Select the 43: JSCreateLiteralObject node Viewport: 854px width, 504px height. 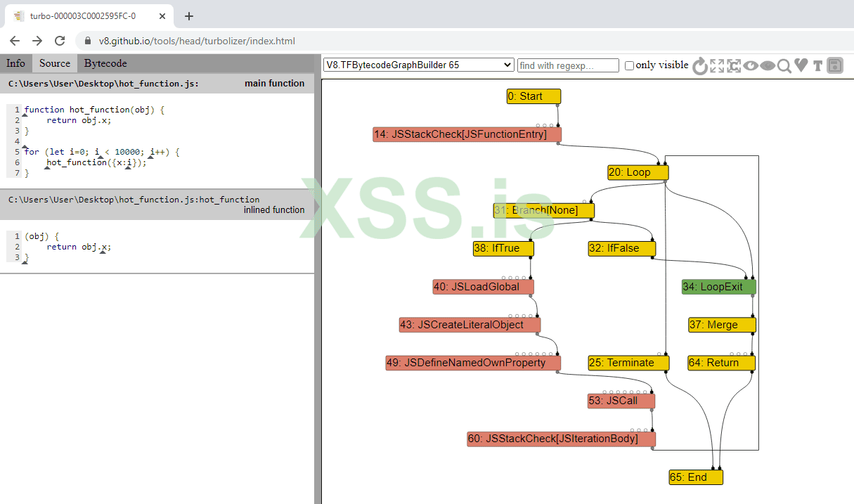(470, 325)
